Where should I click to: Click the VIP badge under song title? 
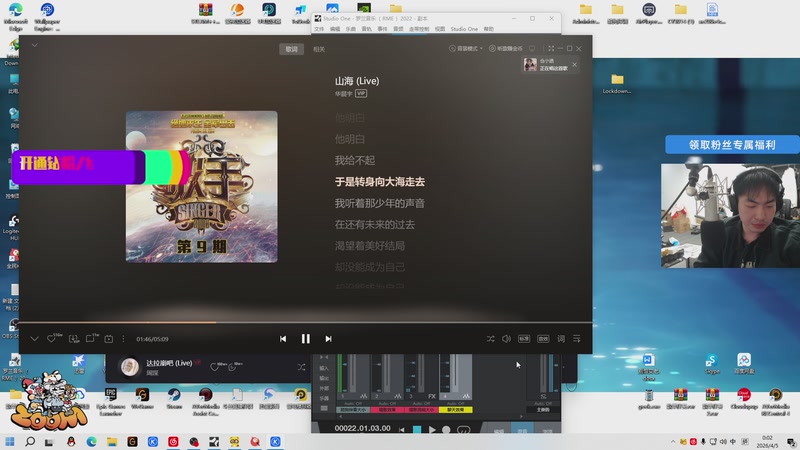click(x=361, y=93)
